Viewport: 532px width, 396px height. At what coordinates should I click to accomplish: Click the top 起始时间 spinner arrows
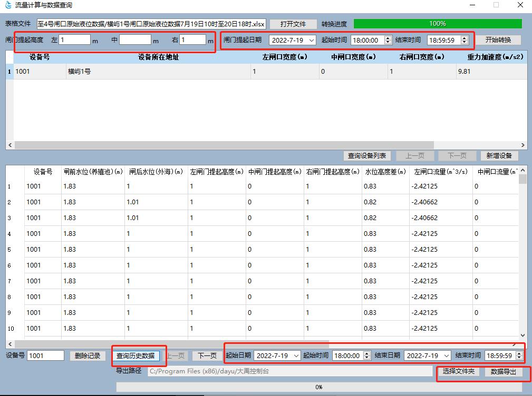coord(388,40)
